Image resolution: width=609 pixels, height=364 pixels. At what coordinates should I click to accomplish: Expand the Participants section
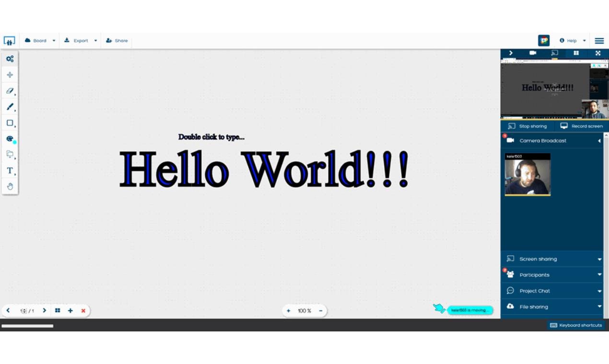pyautogui.click(x=599, y=274)
